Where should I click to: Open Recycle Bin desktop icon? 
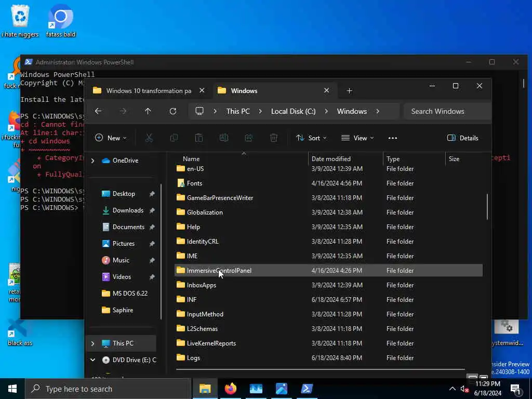[20, 21]
